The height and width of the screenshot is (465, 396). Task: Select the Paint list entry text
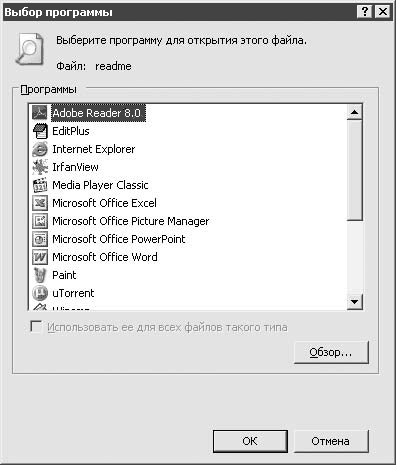64,275
